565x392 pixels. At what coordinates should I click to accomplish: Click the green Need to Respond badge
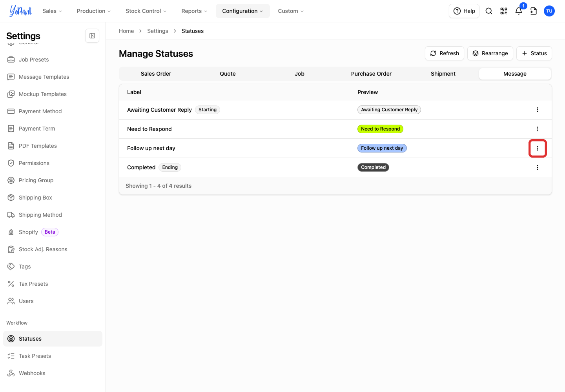tap(380, 129)
